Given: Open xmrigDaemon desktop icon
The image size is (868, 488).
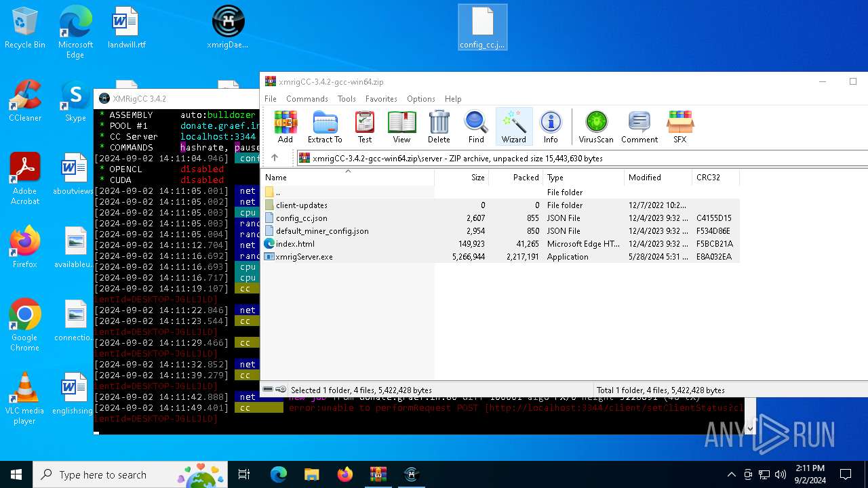Looking at the screenshot, I should [x=228, y=28].
